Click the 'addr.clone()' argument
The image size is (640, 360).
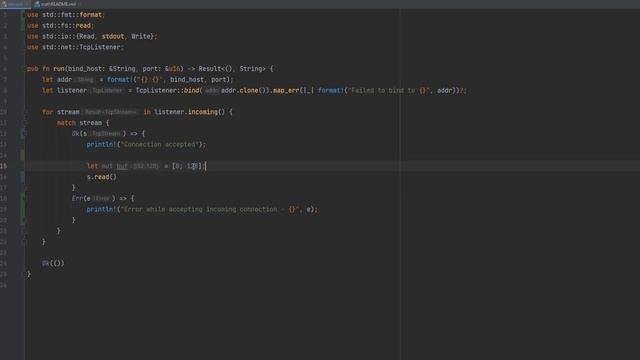pos(245,91)
